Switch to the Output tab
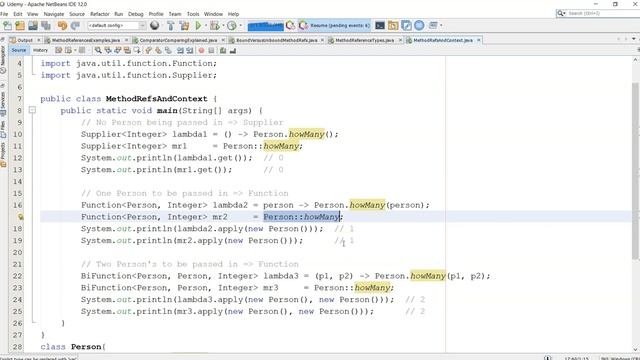640x360 pixels. pyautogui.click(x=24, y=40)
